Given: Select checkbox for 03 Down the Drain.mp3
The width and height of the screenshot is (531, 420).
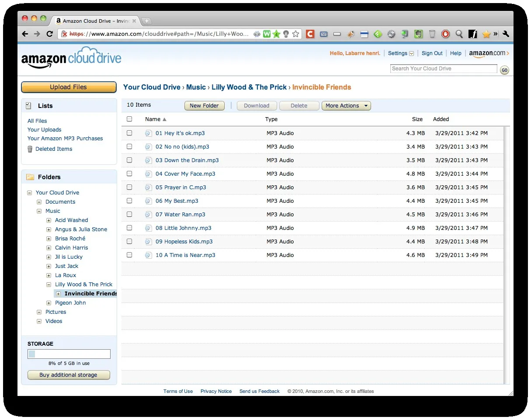Looking at the screenshot, I should click(129, 160).
